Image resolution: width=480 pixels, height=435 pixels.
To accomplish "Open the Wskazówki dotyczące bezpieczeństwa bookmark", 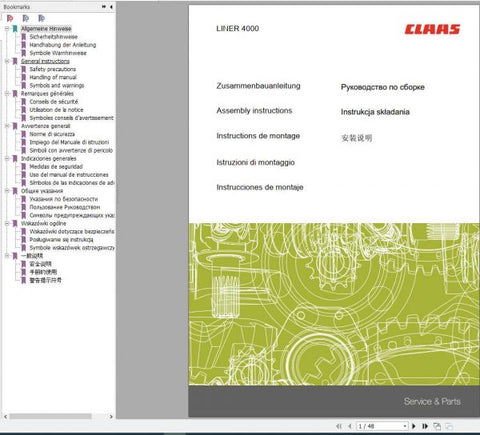I will click(x=72, y=231).
